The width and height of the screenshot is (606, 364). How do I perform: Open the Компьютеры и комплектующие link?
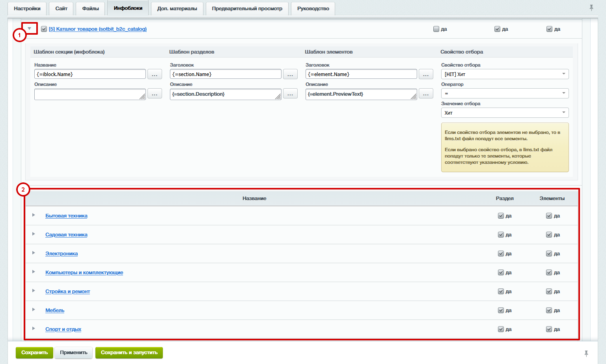[84, 273]
